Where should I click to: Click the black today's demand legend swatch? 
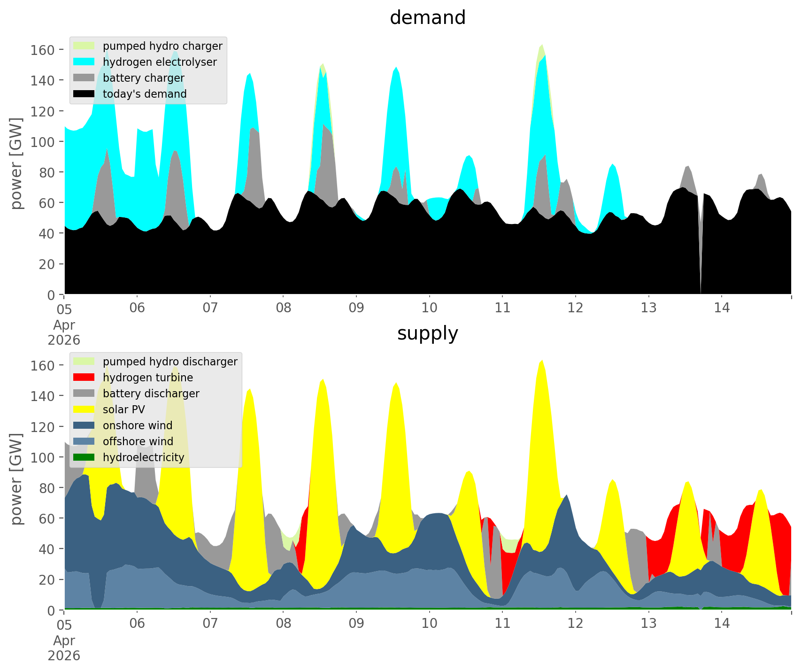coord(85,94)
